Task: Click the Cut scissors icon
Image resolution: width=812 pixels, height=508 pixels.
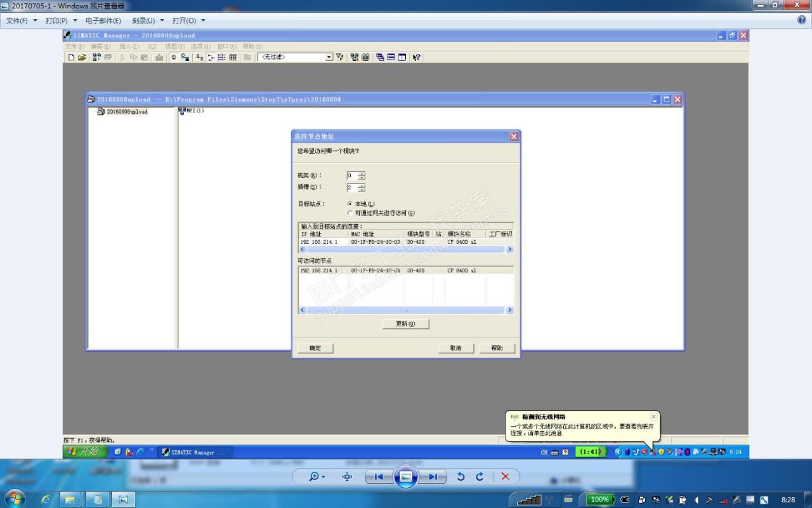Action: (x=122, y=57)
